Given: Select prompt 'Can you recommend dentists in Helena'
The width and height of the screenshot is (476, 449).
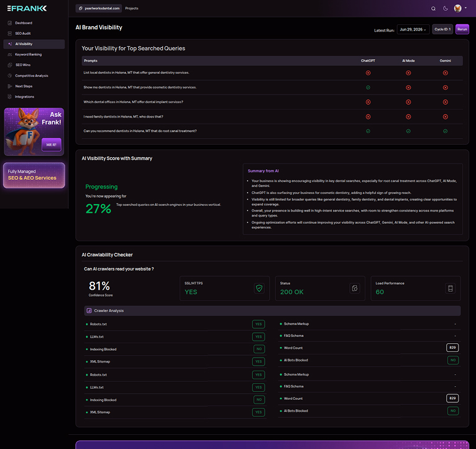Looking at the screenshot, I should (x=140, y=131).
